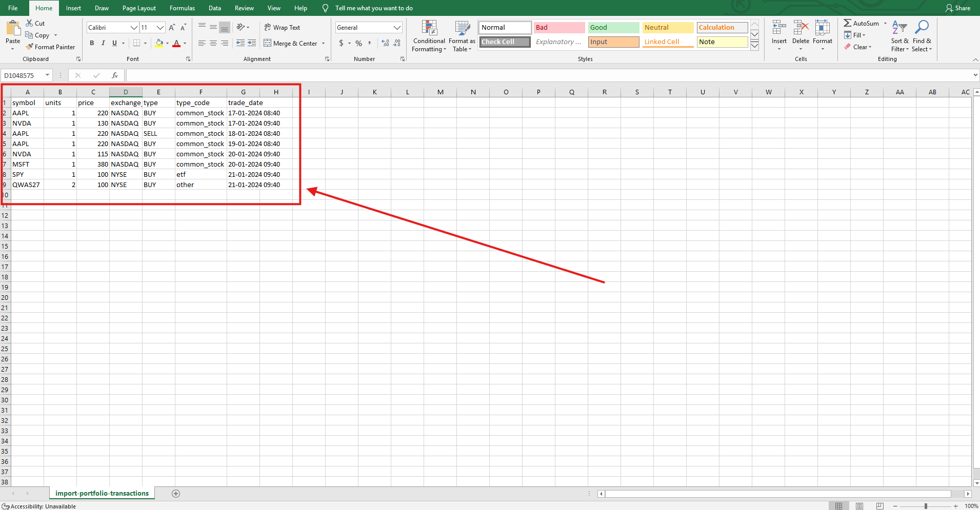Open Find & Select

point(922,36)
